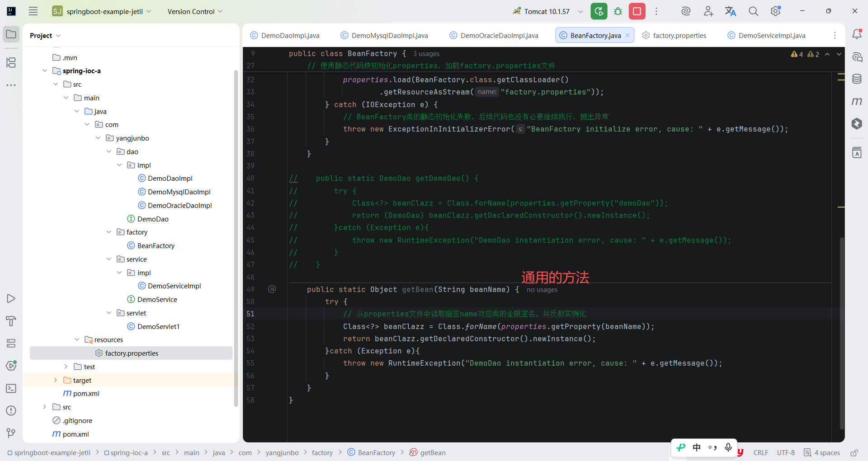The height and width of the screenshot is (461, 868).
Task: Change the 4 spaces indent setting
Action: point(822,453)
